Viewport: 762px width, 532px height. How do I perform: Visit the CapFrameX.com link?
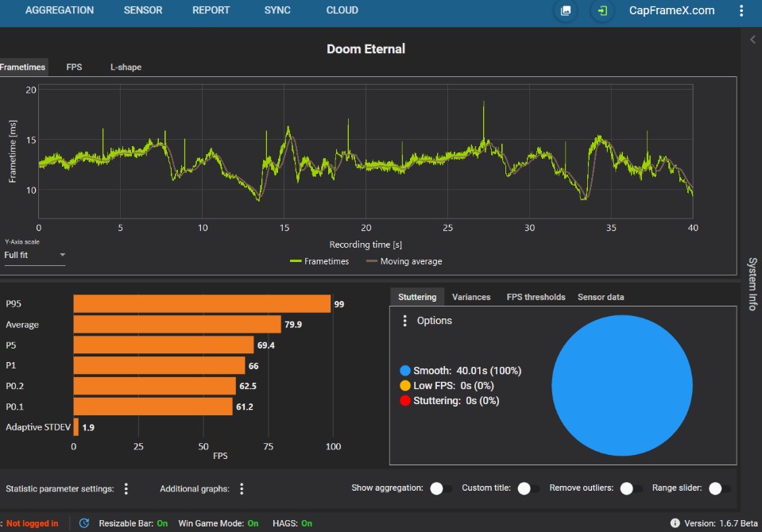tap(671, 11)
